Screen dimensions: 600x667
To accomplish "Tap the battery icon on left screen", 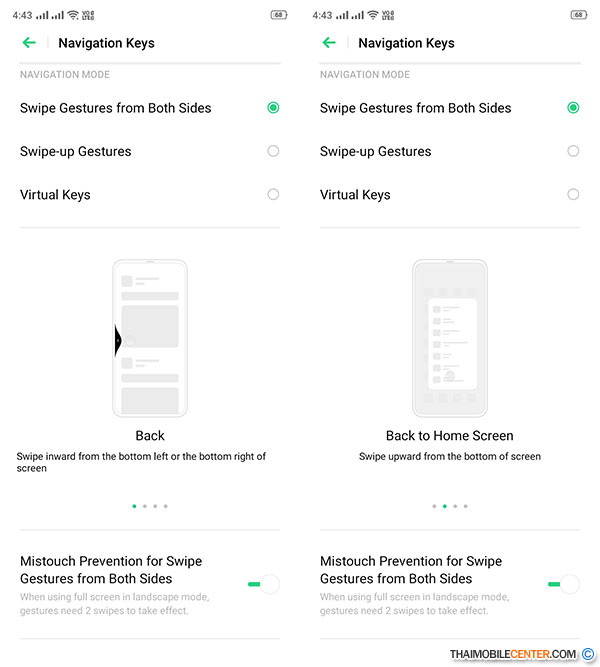I will tap(279, 15).
